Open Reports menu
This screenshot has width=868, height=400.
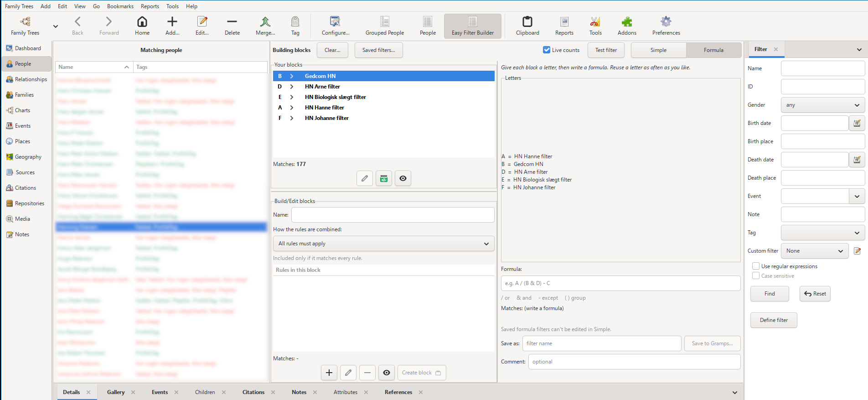pyautogui.click(x=150, y=6)
